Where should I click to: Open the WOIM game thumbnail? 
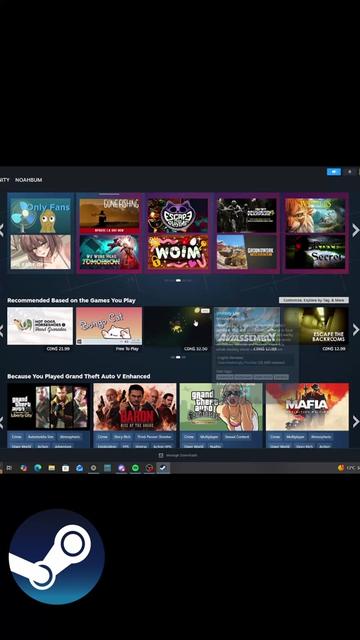[x=178, y=252]
